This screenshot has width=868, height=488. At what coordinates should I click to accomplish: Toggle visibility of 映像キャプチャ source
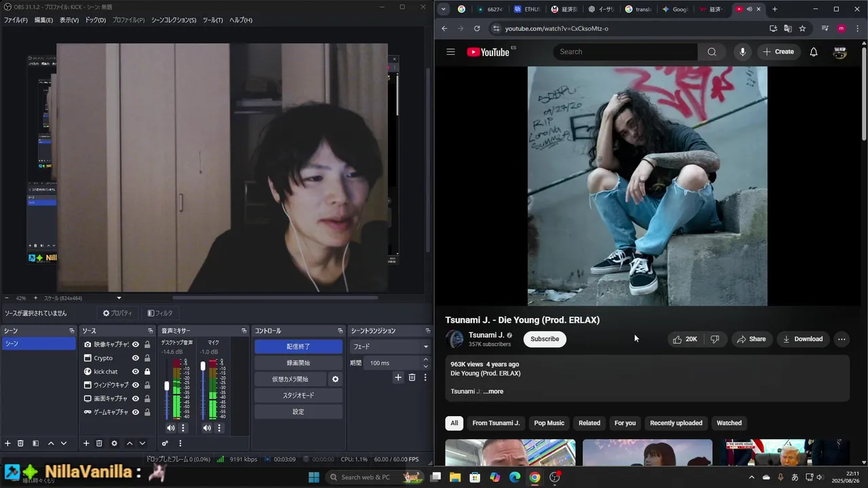(136, 344)
